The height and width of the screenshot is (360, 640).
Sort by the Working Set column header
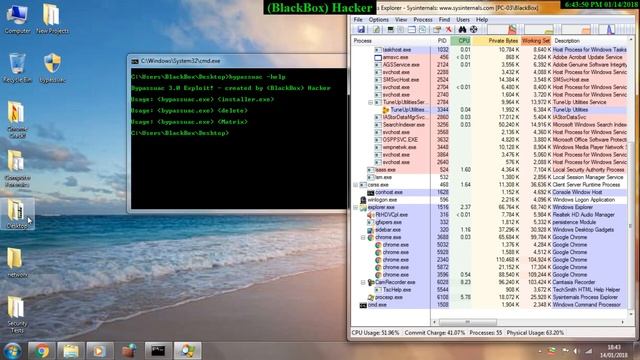coord(536,41)
